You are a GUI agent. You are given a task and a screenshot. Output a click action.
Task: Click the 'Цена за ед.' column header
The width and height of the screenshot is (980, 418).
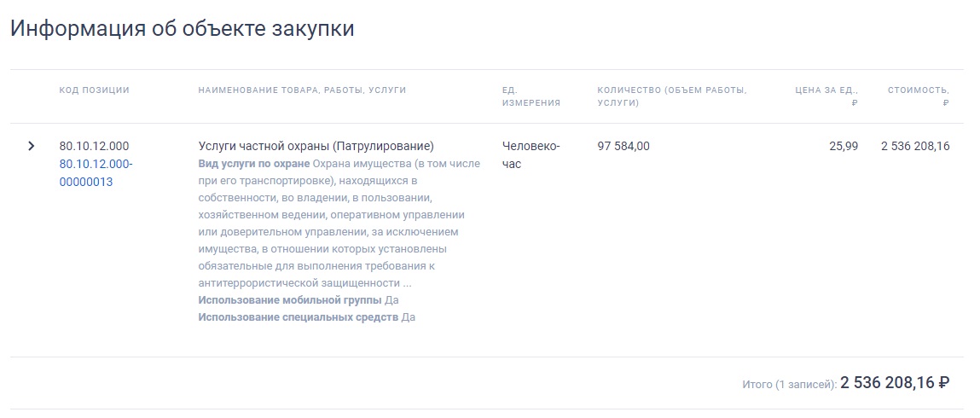(x=826, y=90)
